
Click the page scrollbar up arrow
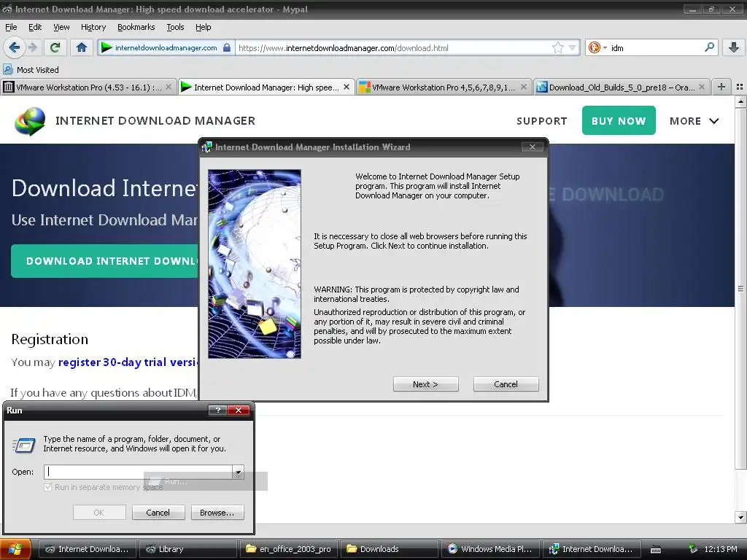coord(740,101)
